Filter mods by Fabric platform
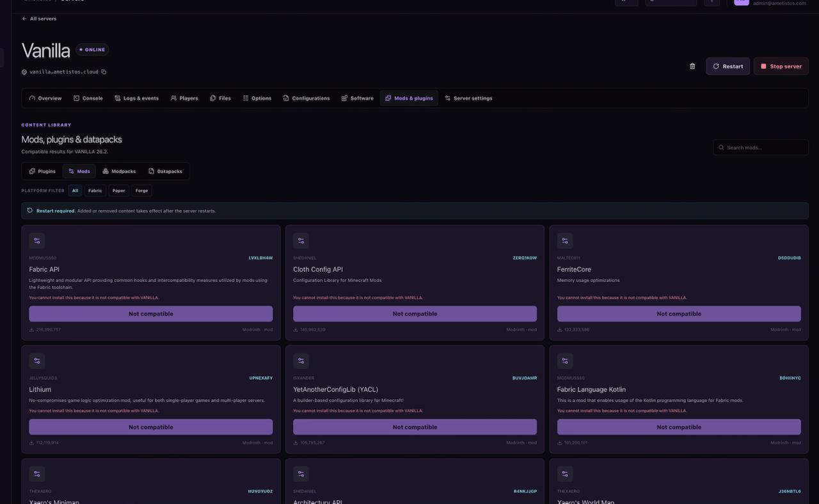Screen dimensions: 819x504 pos(95,191)
